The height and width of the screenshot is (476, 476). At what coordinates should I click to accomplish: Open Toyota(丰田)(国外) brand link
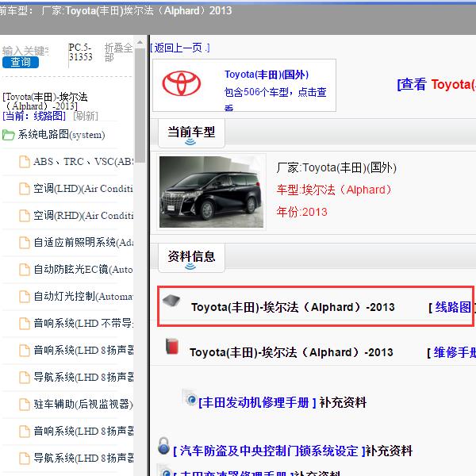point(267,75)
